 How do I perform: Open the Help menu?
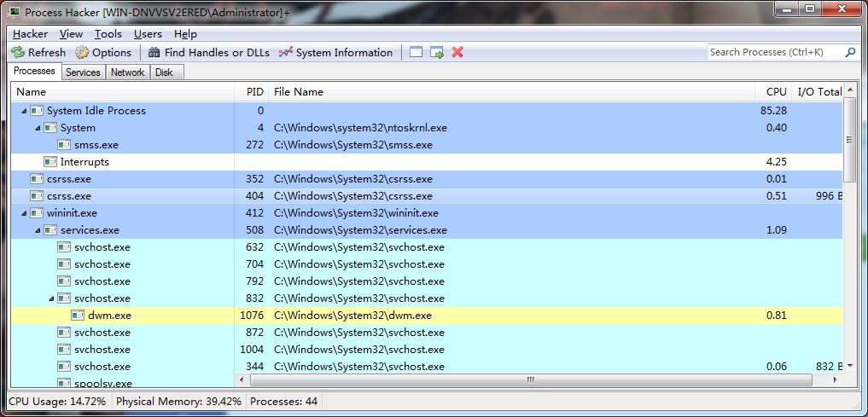(x=185, y=34)
